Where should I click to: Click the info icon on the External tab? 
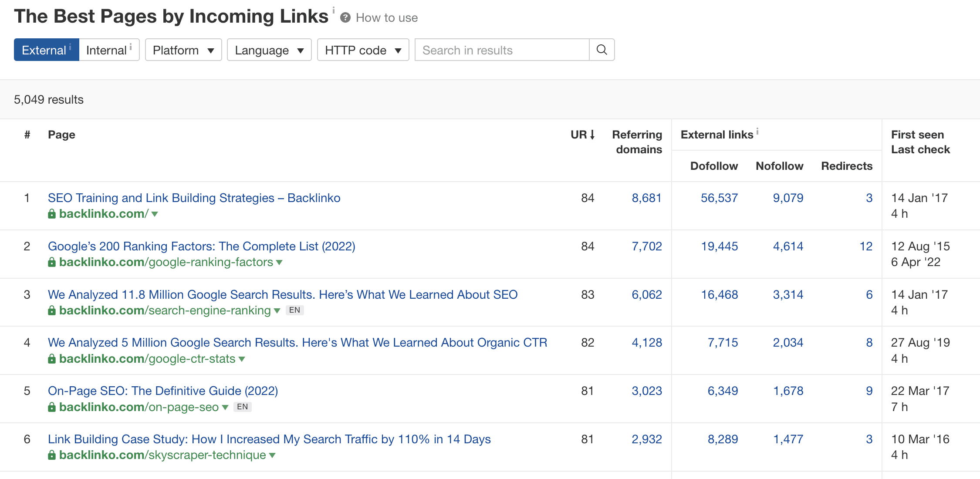point(70,47)
